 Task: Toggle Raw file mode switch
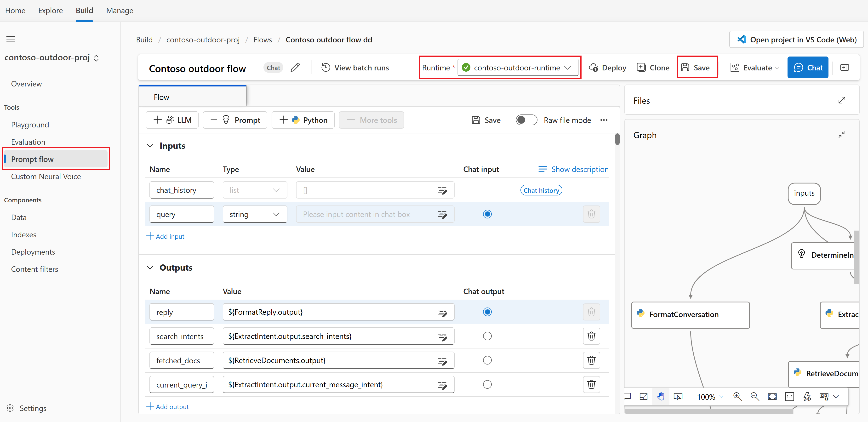point(526,120)
